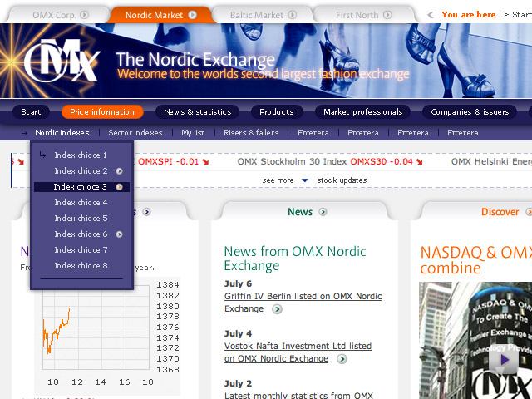Click the down arrow beside OMXS30 -0.04
The width and height of the screenshot is (532, 399).
click(419, 162)
